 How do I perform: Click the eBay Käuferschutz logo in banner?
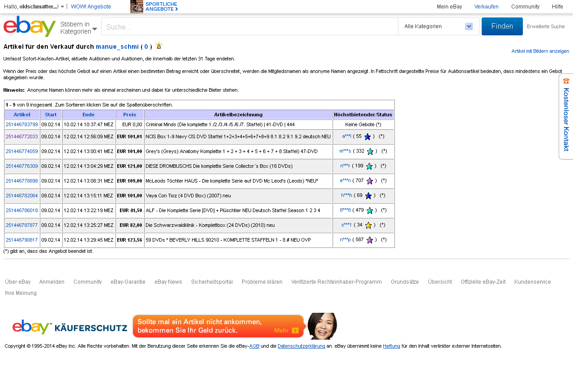click(x=70, y=327)
